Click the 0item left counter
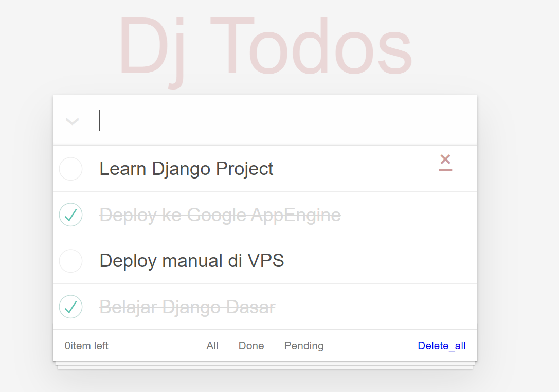Viewport: 559px width, 392px height. pos(86,345)
